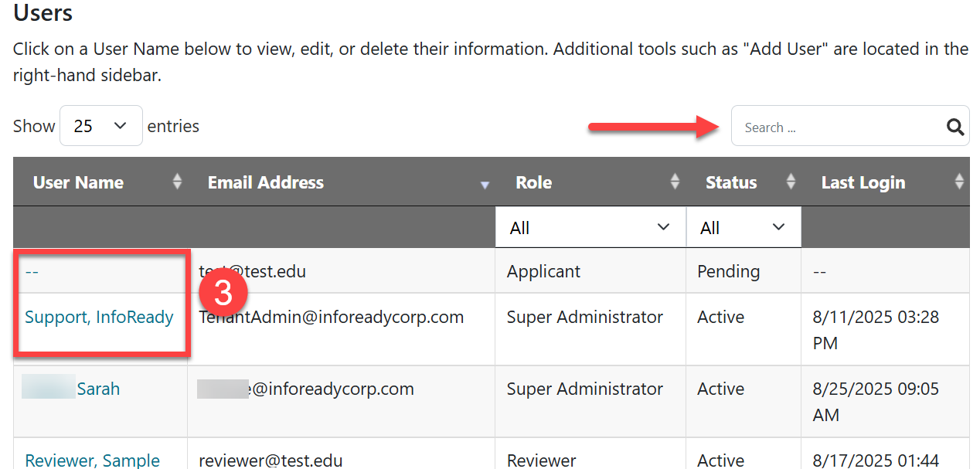Sort by Role column arrows
Viewport: 980px width, 469px height.
[x=675, y=182]
